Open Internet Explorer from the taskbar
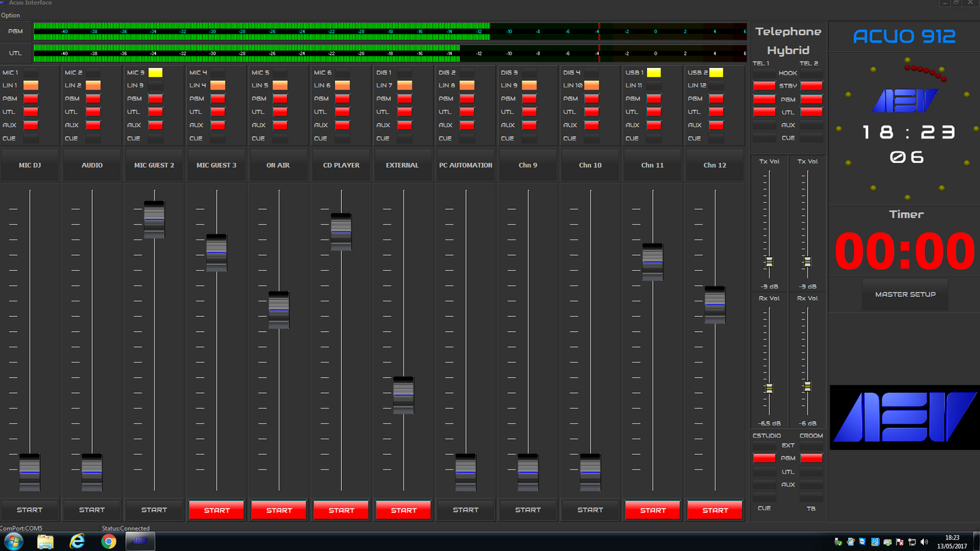The image size is (980, 551). 77,541
